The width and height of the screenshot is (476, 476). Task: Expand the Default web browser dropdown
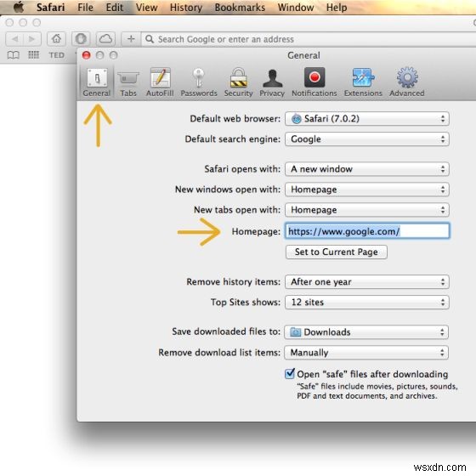(x=367, y=119)
